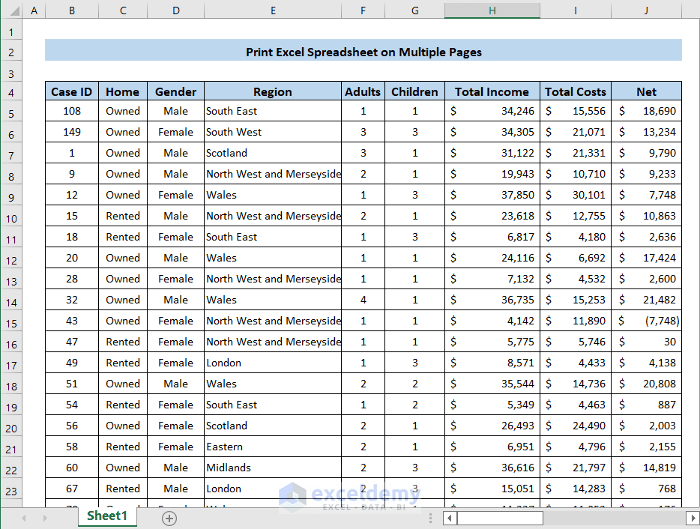Select the title cell Print Excel Spreadsheet
Viewport: 700px width, 529px height.
363,51
